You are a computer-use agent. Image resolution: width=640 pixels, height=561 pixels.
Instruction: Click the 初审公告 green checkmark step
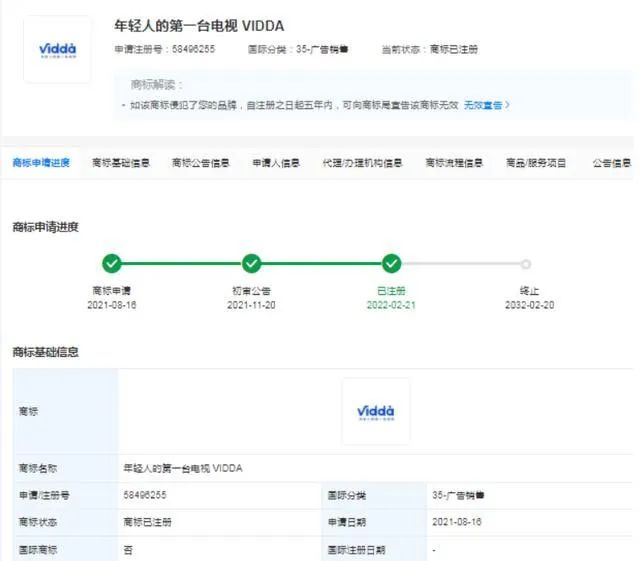point(251,263)
